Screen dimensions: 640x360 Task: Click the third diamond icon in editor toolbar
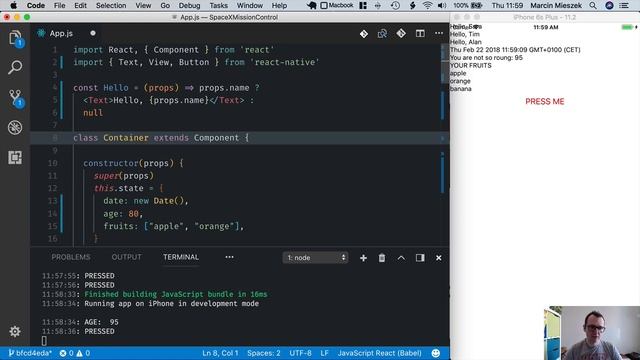coord(401,33)
